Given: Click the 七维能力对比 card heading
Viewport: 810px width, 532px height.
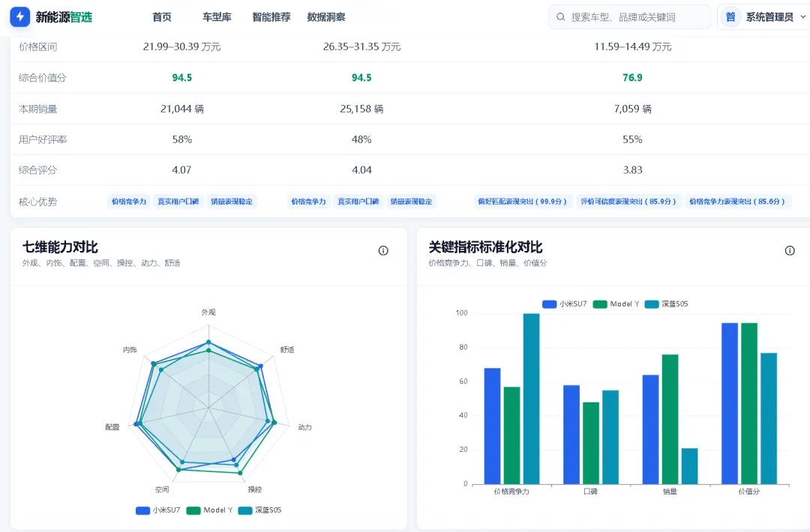Looking at the screenshot, I should (x=60, y=247).
